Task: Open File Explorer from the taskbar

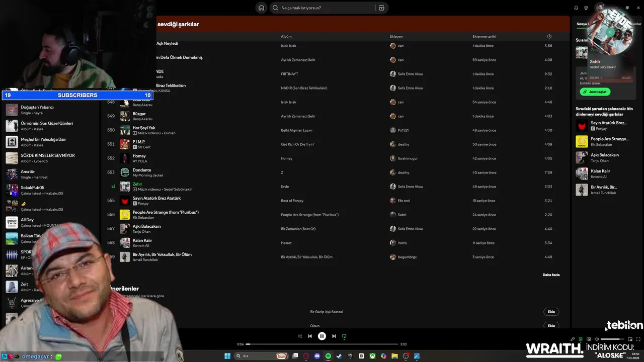Action: click(394, 356)
